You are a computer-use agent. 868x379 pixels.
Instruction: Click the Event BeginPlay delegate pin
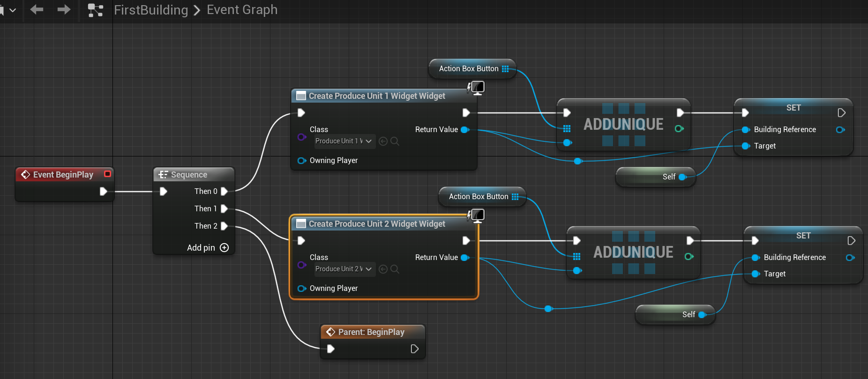[107, 174]
